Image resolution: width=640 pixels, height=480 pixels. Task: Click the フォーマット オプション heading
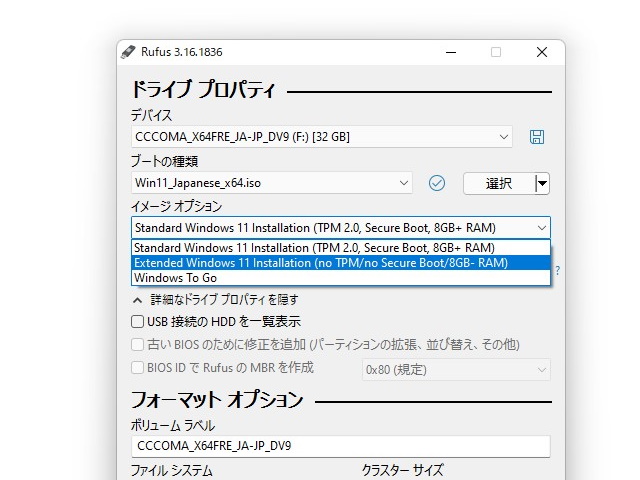coord(217,399)
